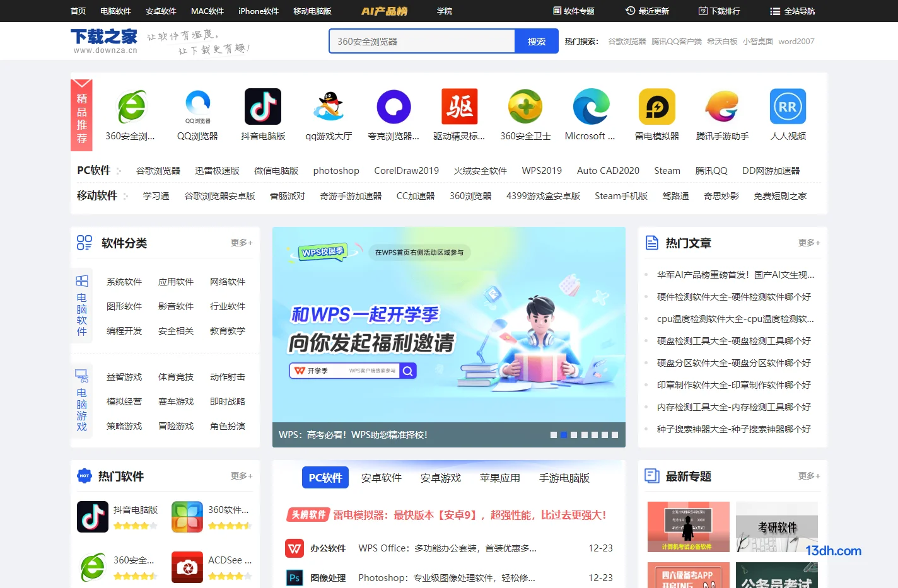This screenshot has width=898, height=588.
Task: Open the 360安全浏览器 featured icon
Action: [132, 107]
